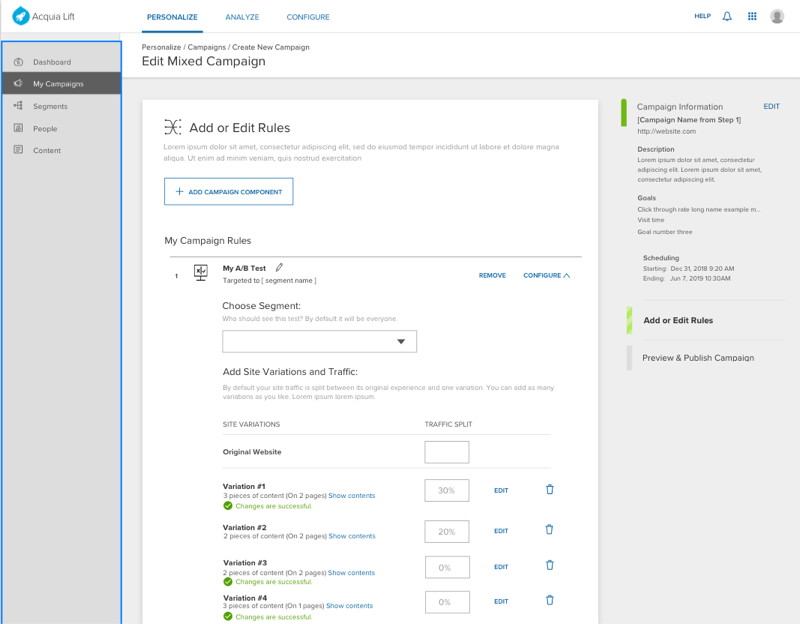Click Variation #1 green success checkmark
This screenshot has height=624, width=800.
coord(228,506)
